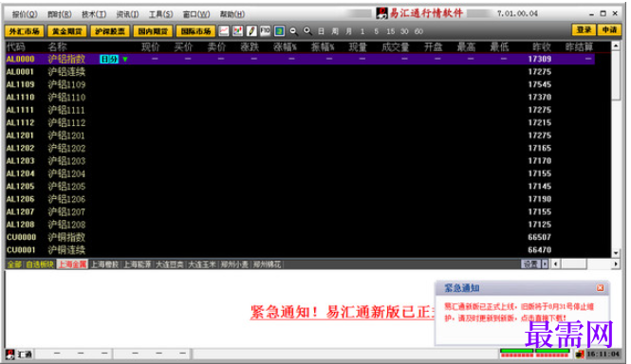Image resolution: width=631 pixels, height=364 pixels.
Task: Switch to the 上海能源 tab
Action: pyautogui.click(x=138, y=264)
